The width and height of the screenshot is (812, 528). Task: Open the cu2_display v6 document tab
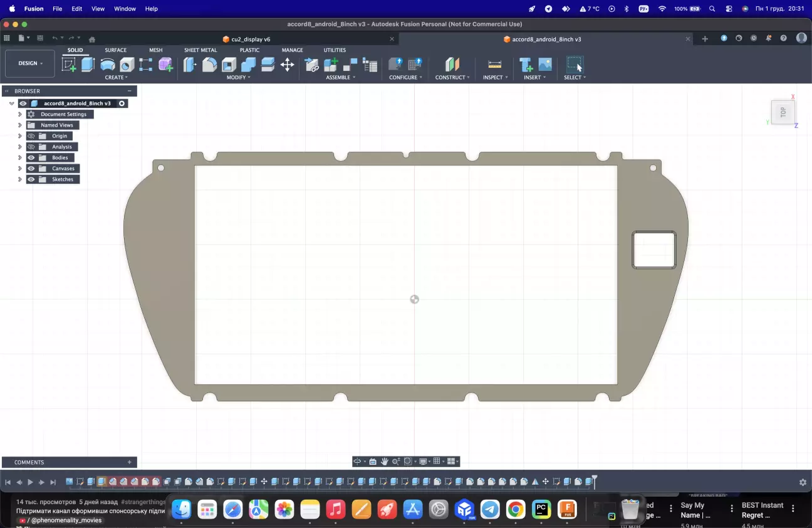pyautogui.click(x=251, y=39)
